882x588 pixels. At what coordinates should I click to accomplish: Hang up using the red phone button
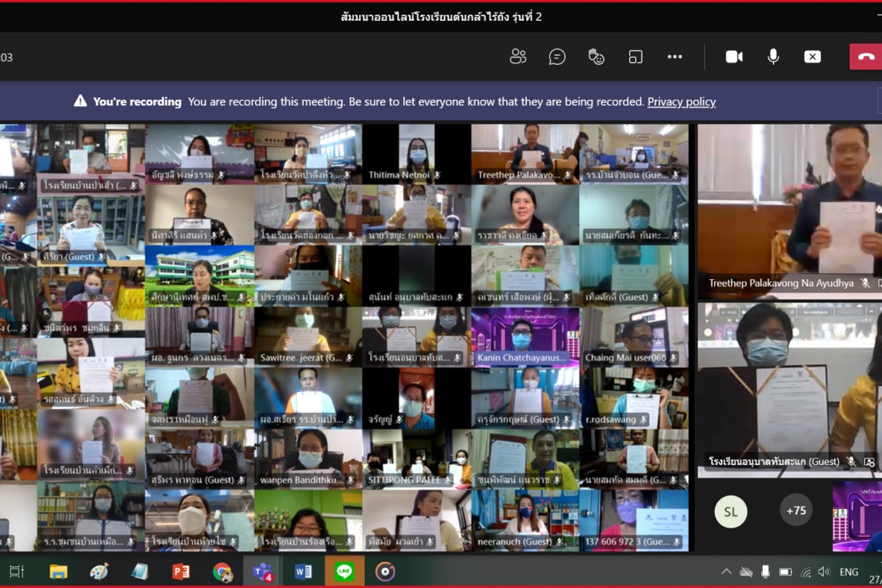(x=866, y=56)
